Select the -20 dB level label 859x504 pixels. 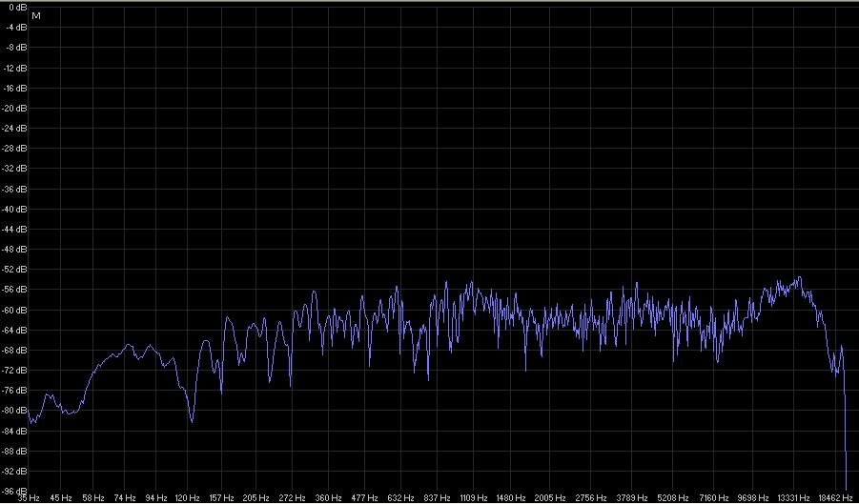pyautogui.click(x=15, y=109)
